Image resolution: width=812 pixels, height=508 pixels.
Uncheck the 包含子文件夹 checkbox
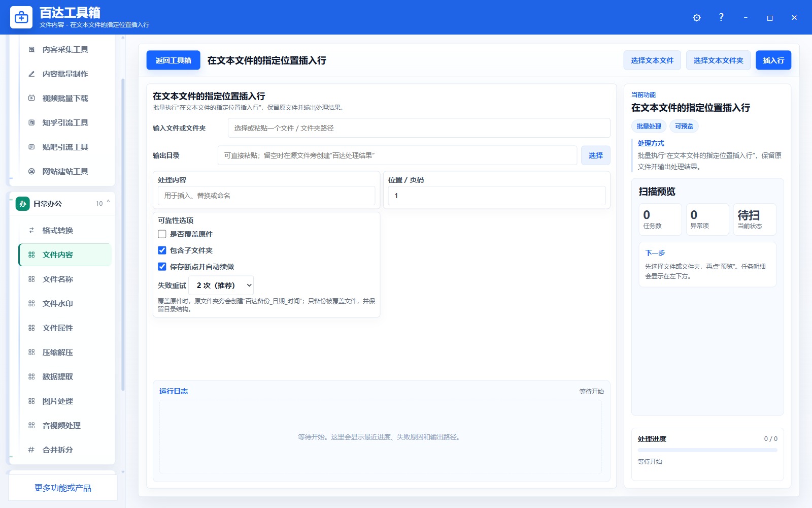pos(162,250)
